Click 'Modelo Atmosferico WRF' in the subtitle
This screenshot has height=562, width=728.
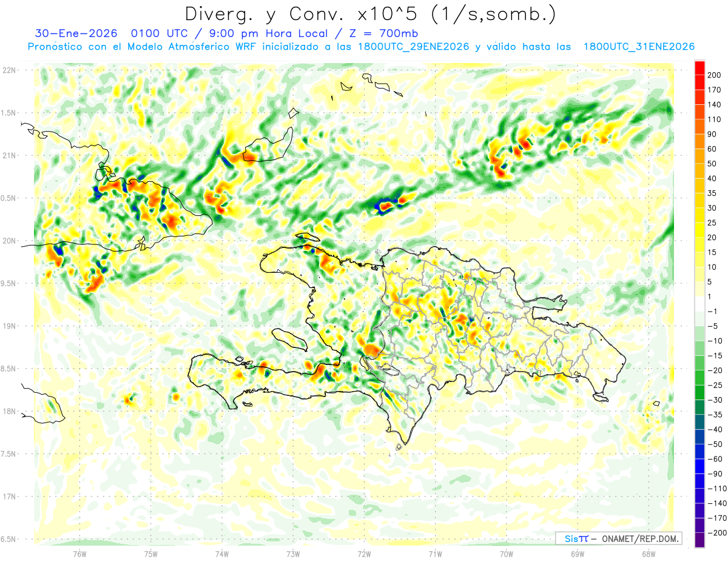(x=192, y=47)
